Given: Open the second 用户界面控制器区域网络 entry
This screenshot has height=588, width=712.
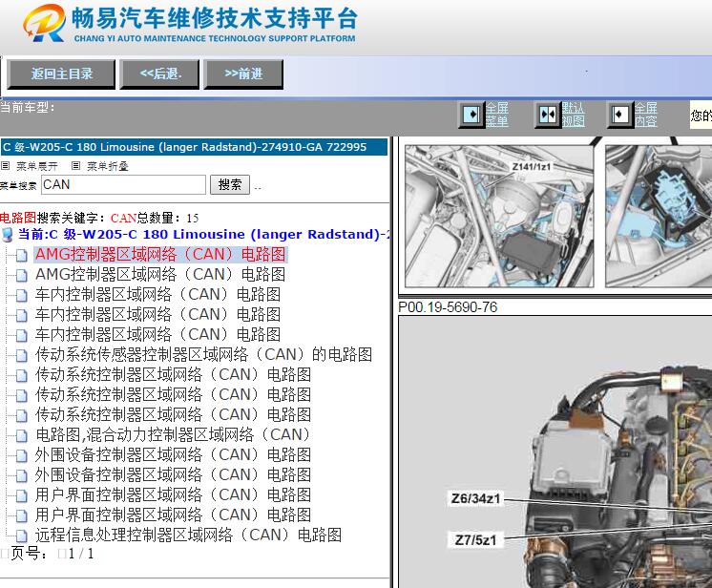Looking at the screenshot, I should tap(173, 514).
